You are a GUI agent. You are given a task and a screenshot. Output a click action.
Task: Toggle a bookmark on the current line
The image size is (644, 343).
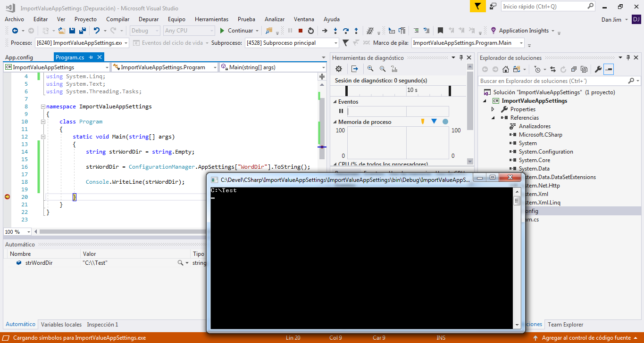(x=440, y=31)
